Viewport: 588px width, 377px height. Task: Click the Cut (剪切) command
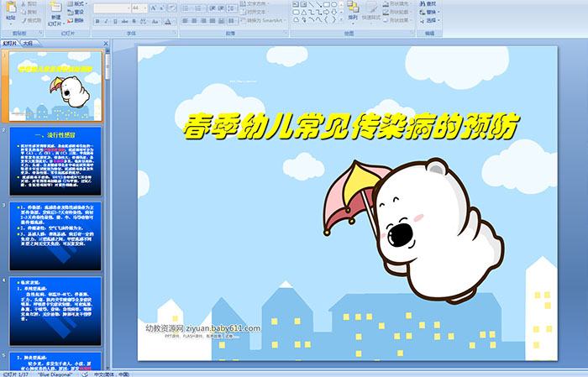29,3
